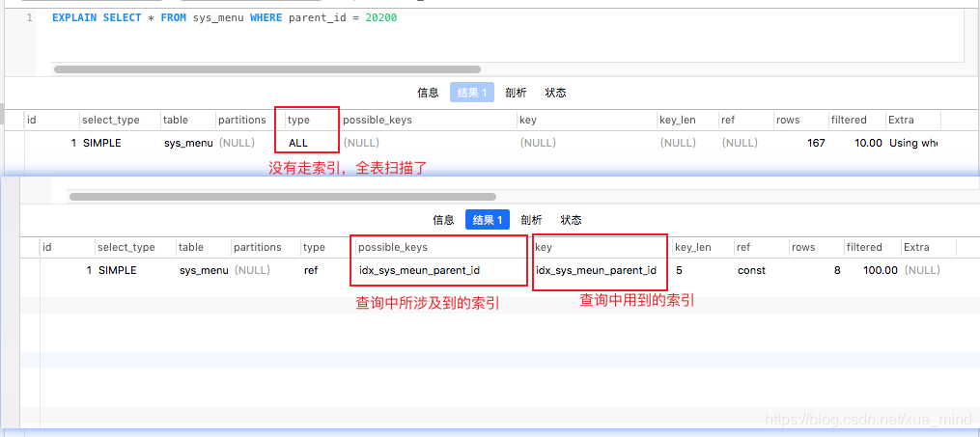Select filtered value 10.00
This screenshot has width=980, height=437.
pyautogui.click(x=868, y=143)
